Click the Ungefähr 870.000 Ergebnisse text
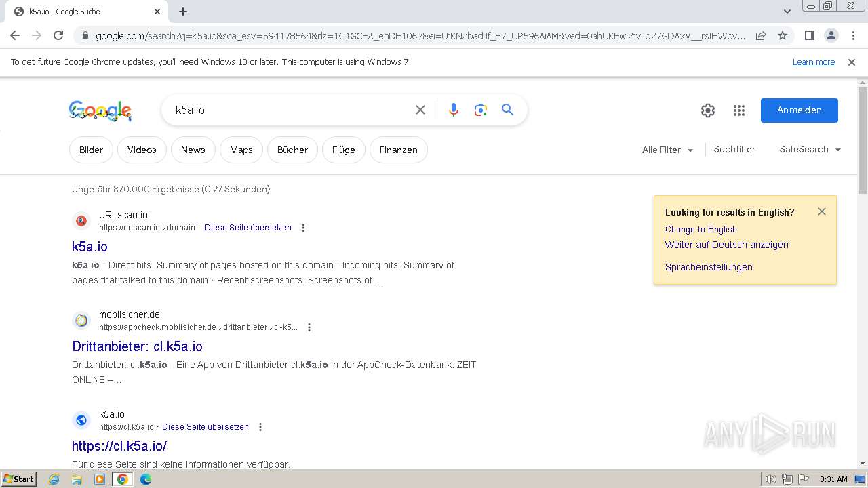This screenshot has height=488, width=868. [x=171, y=189]
